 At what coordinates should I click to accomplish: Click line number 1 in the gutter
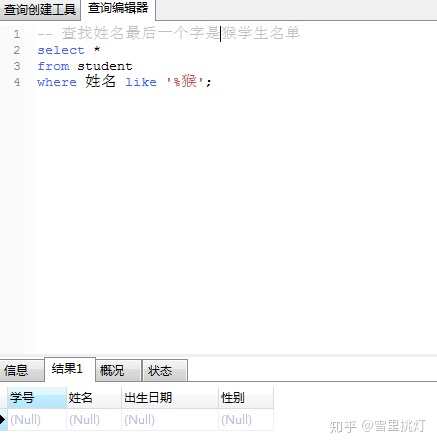click(17, 34)
